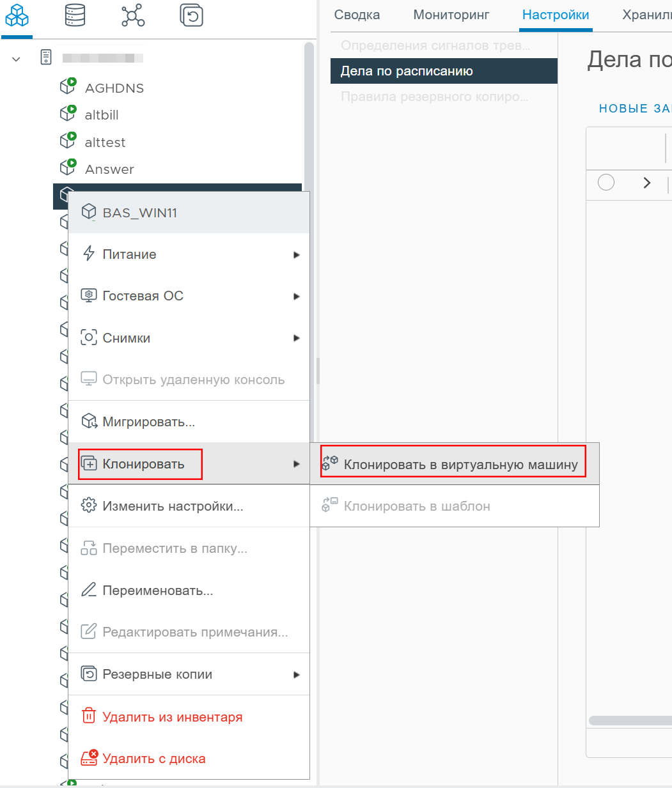Viewport: 672px width, 788px height.
Task: Click the altbill virtual machine icon
Action: 68,113
